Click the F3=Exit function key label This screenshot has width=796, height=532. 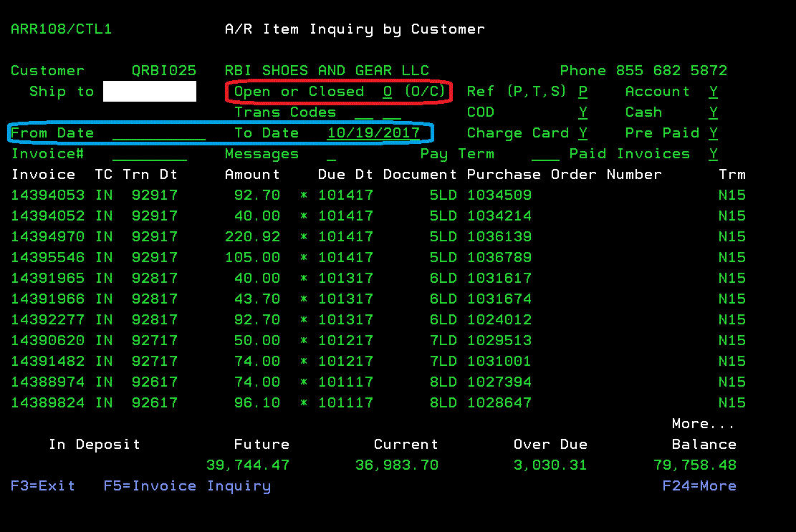click(x=42, y=486)
